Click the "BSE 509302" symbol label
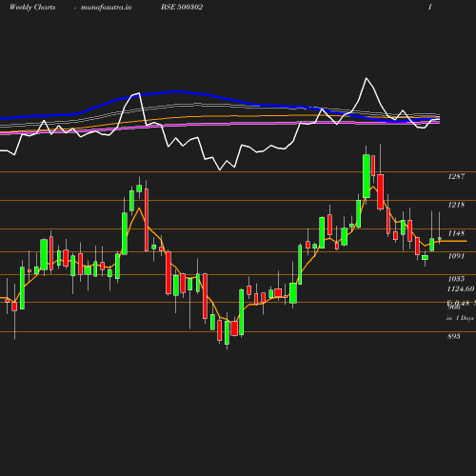This screenshot has width=476, height=476. [182, 7]
